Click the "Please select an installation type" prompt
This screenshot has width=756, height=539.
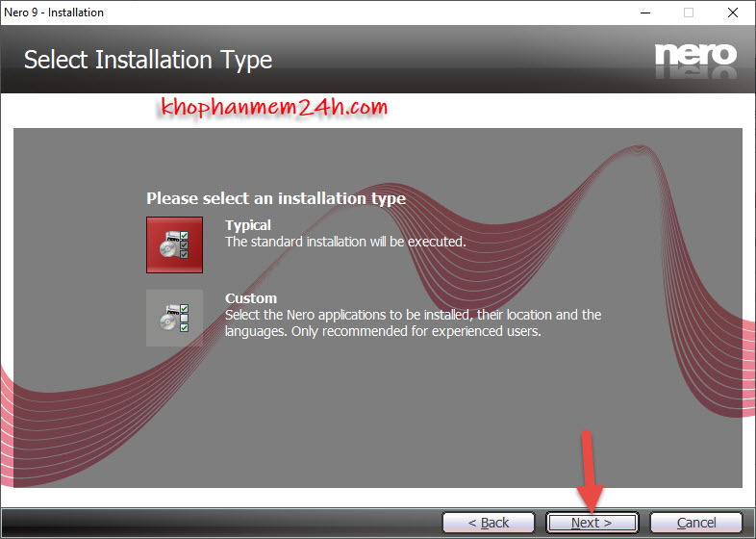coord(276,199)
